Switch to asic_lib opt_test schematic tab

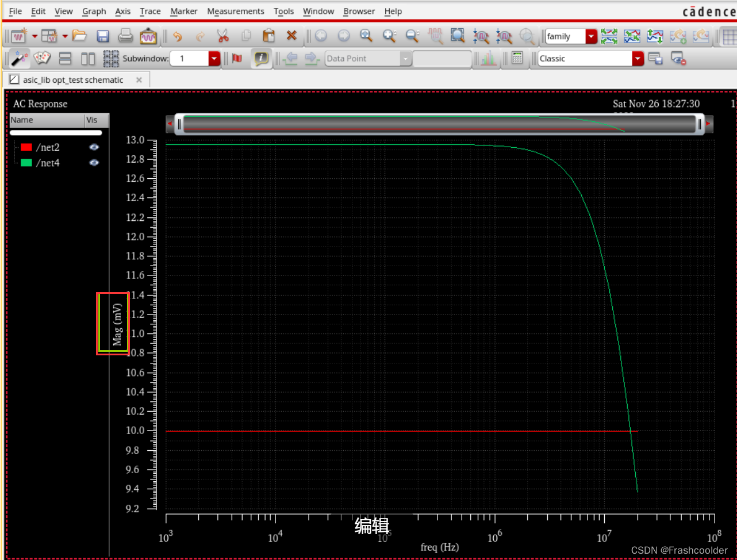(76, 80)
